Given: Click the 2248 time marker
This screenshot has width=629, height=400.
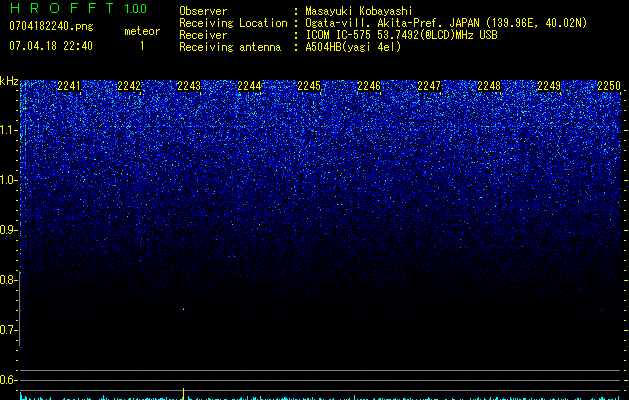Looking at the screenshot, I should click(489, 86).
